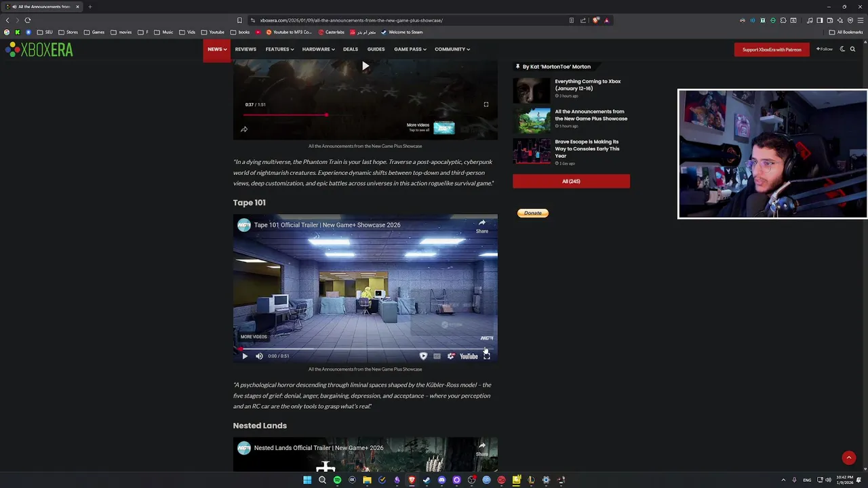
Task: Open YouTube settings gear on Tape 101
Action: click(x=451, y=356)
